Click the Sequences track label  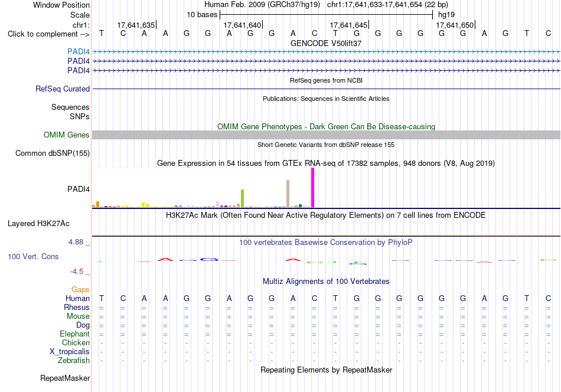click(70, 107)
